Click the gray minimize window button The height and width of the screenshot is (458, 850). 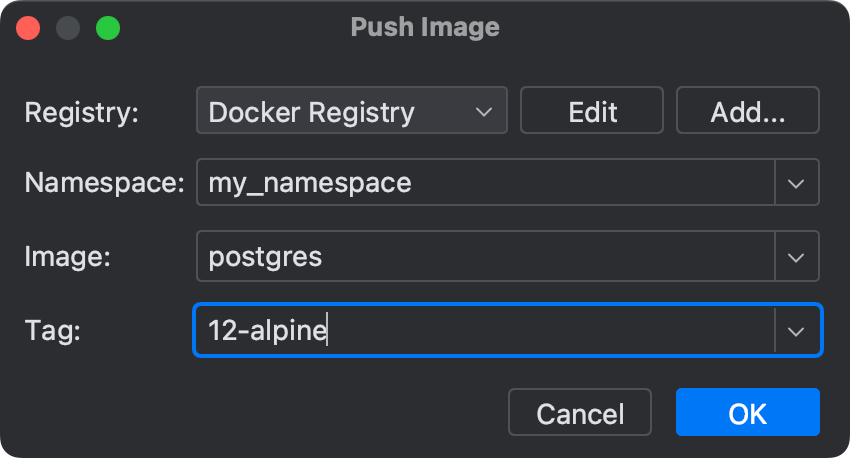68,28
